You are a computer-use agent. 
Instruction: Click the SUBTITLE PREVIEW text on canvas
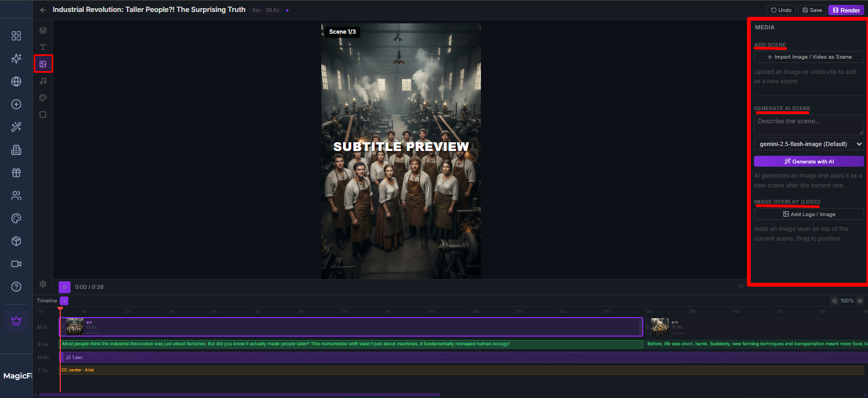pyautogui.click(x=401, y=147)
